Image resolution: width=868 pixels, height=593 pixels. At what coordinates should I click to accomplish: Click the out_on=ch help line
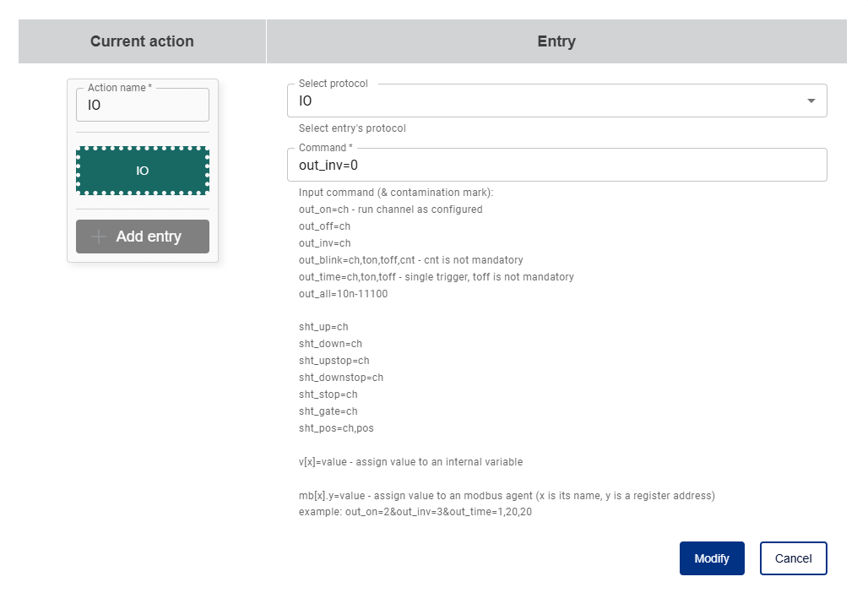point(390,209)
